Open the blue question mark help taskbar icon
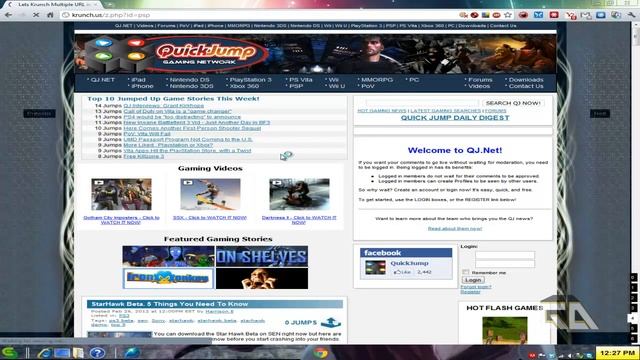The image size is (640, 360). 97,353
